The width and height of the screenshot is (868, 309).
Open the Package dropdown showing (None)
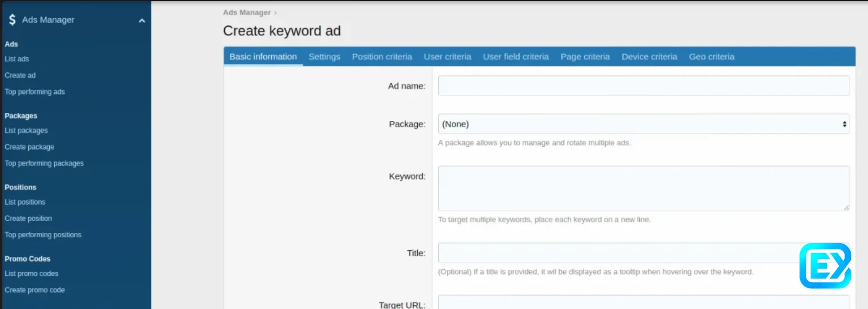644,124
